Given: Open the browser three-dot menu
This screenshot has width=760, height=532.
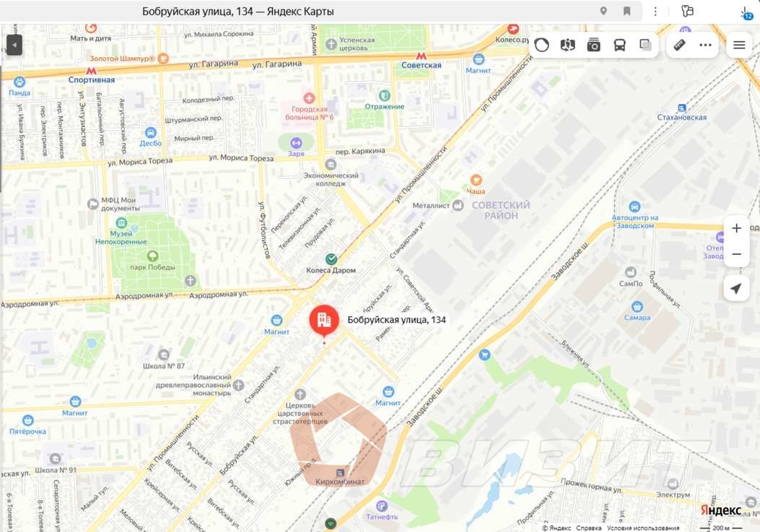Looking at the screenshot, I should 655,11.
